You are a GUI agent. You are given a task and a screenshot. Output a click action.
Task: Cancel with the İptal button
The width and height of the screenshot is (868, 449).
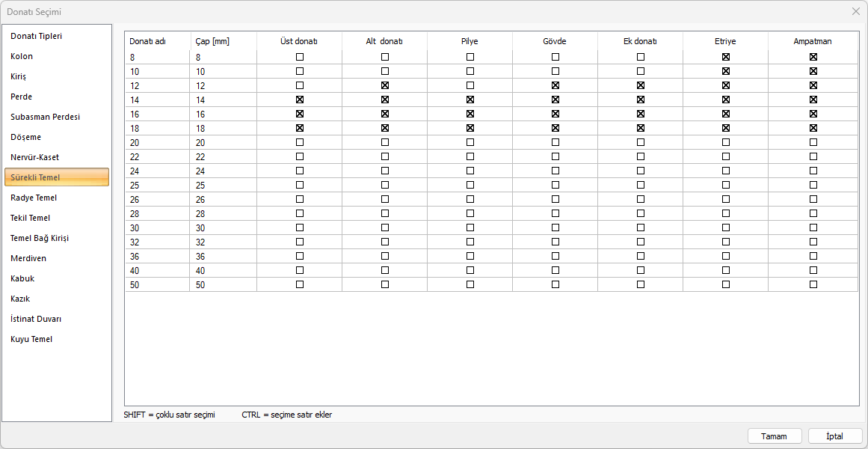(x=835, y=436)
